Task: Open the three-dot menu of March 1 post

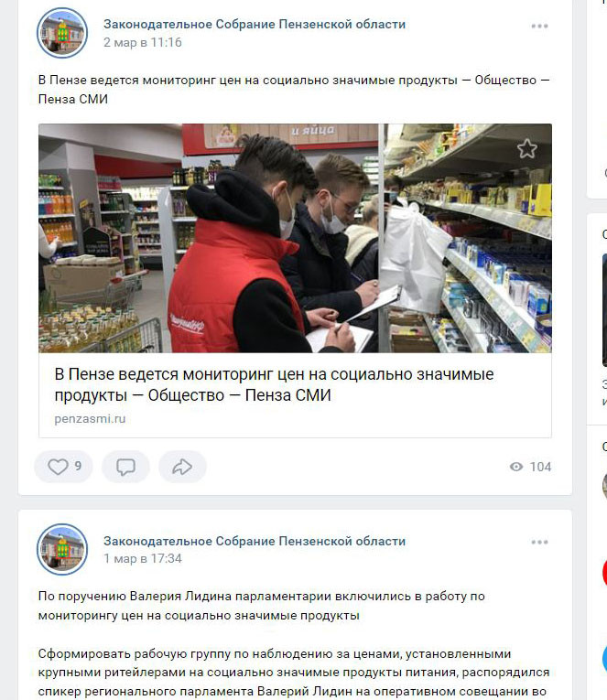Action: 539,542
